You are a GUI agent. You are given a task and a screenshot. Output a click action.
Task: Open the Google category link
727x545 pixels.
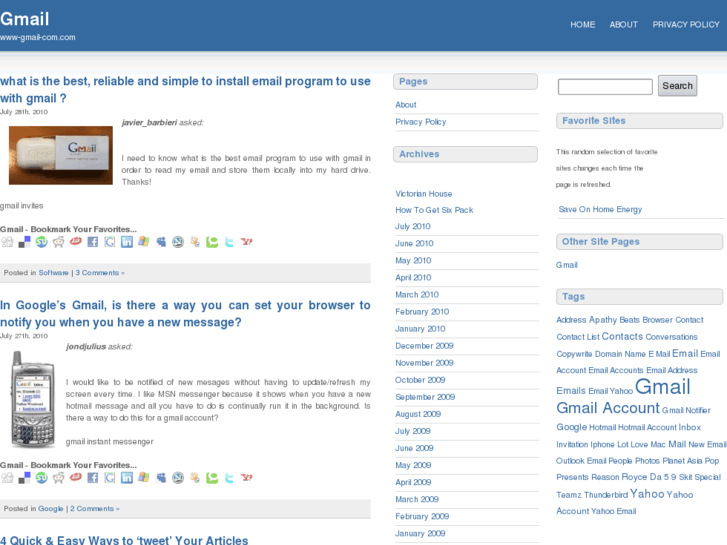click(51, 509)
